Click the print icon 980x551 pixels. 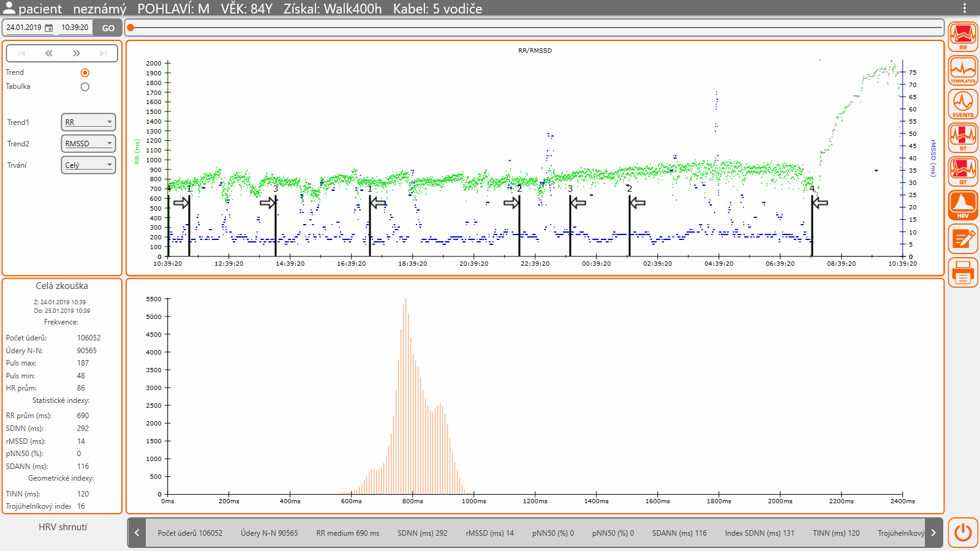[x=963, y=272]
